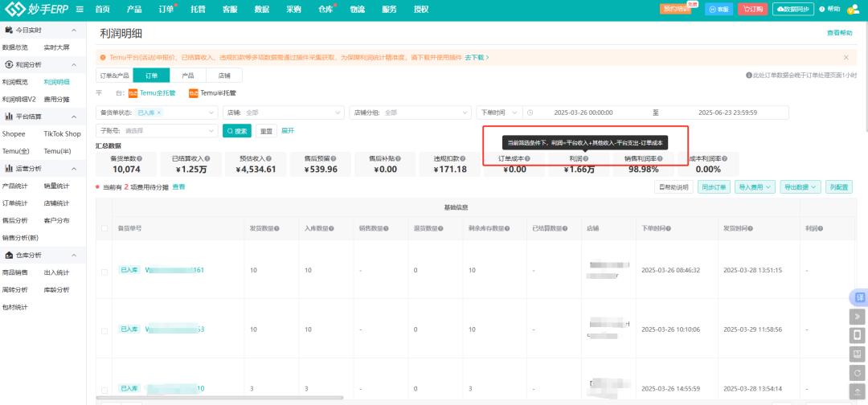
Task: Collapse the 利润分析 sidebar section
Action: [x=74, y=64]
